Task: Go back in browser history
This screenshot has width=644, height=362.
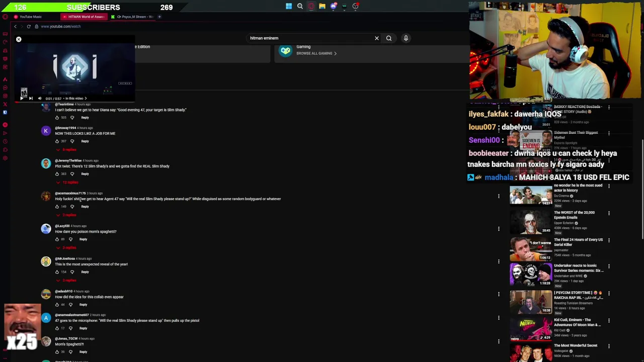Action: click(15, 26)
